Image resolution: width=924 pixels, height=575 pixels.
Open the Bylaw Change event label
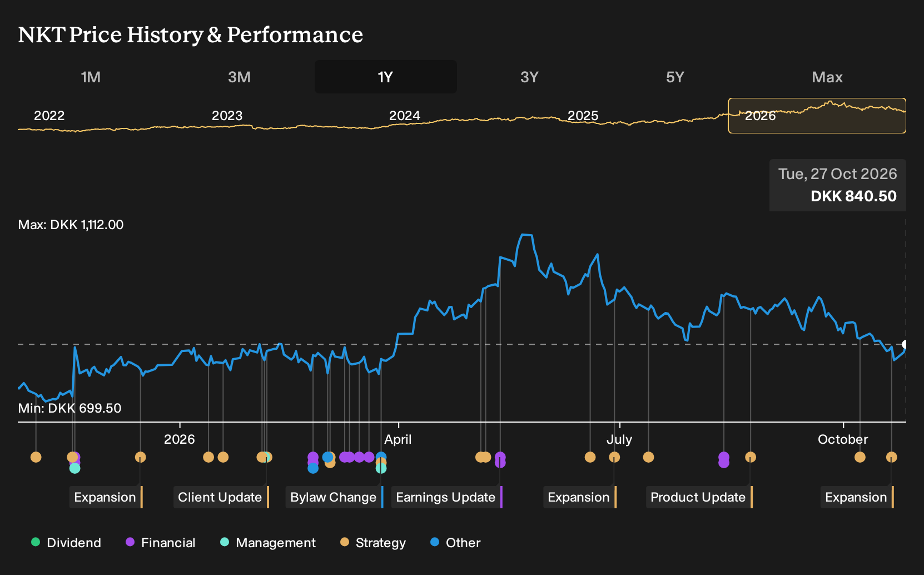coord(335,497)
